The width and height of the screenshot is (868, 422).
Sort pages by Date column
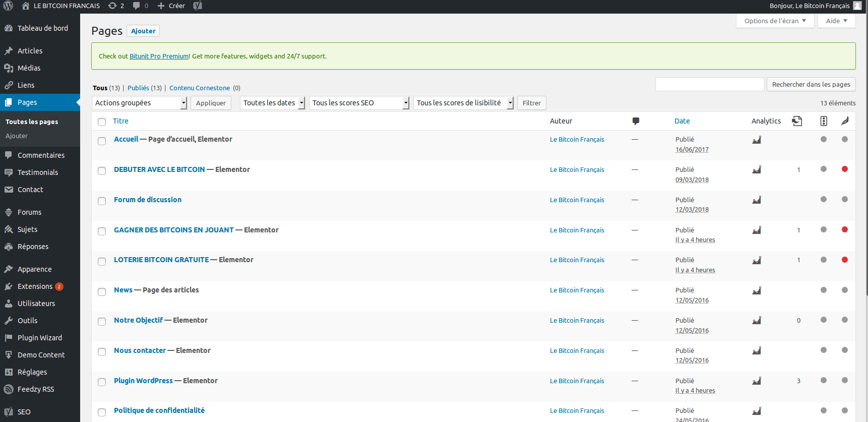tap(682, 121)
